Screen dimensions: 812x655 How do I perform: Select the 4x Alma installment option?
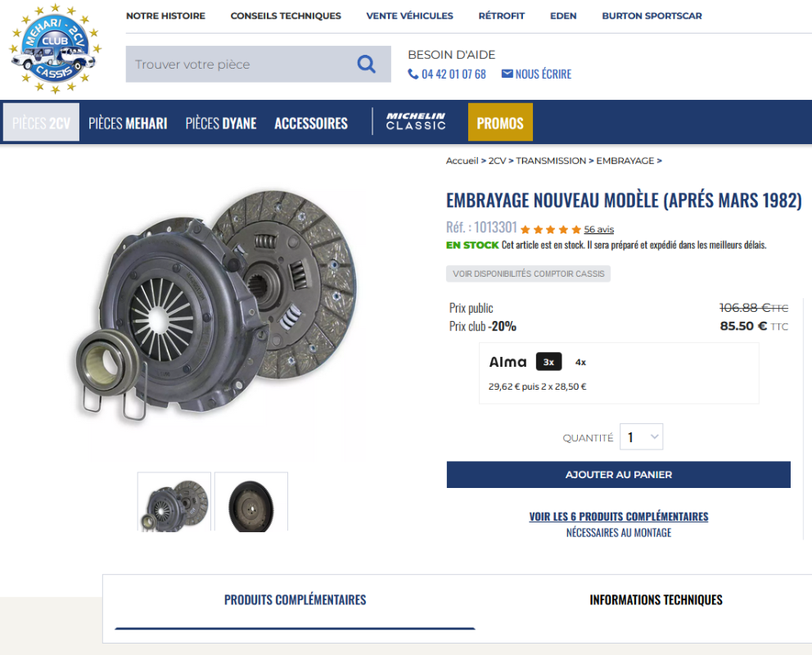click(x=580, y=363)
